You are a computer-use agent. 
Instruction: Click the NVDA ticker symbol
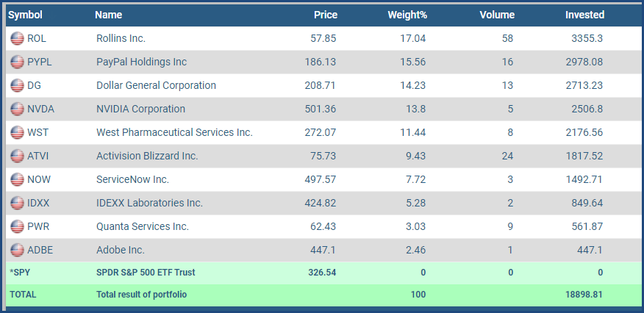click(40, 109)
